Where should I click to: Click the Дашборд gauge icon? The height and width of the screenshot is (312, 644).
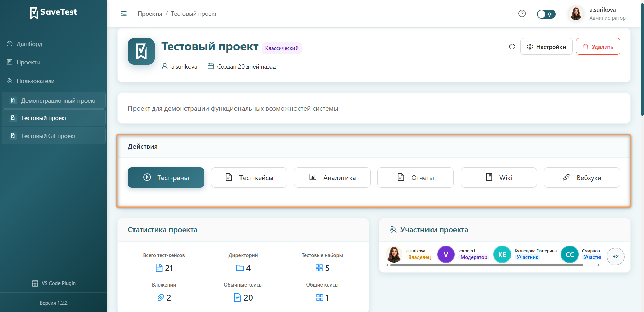click(10, 44)
